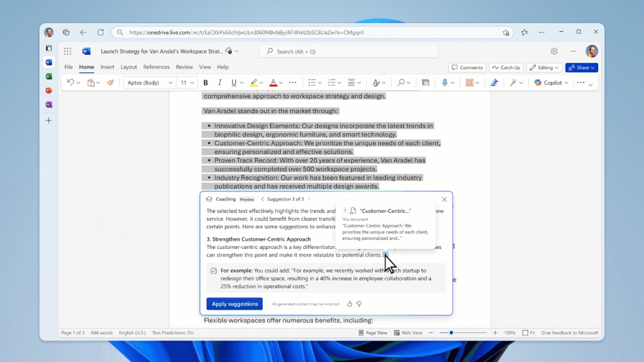Open the font color dropdown arrow

point(281,83)
